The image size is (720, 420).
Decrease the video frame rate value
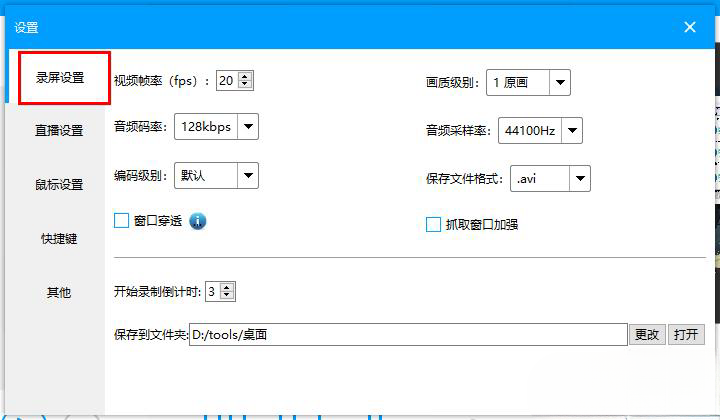tap(245, 84)
